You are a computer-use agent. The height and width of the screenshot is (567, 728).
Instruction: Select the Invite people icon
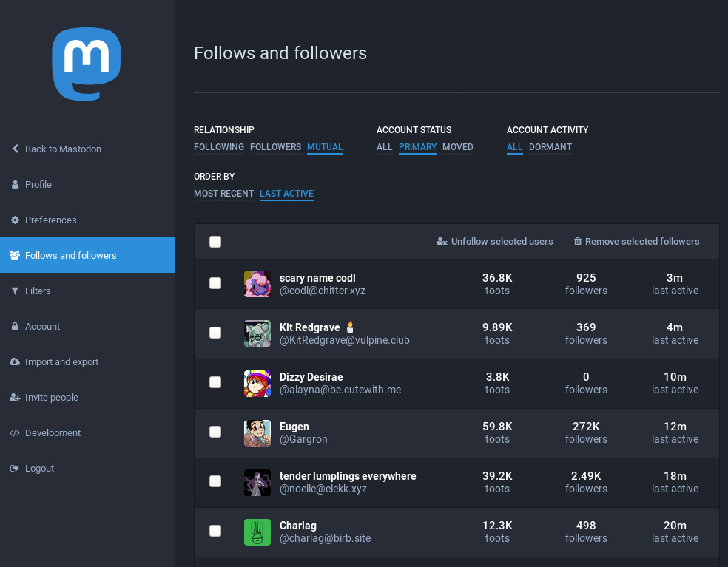(x=15, y=397)
